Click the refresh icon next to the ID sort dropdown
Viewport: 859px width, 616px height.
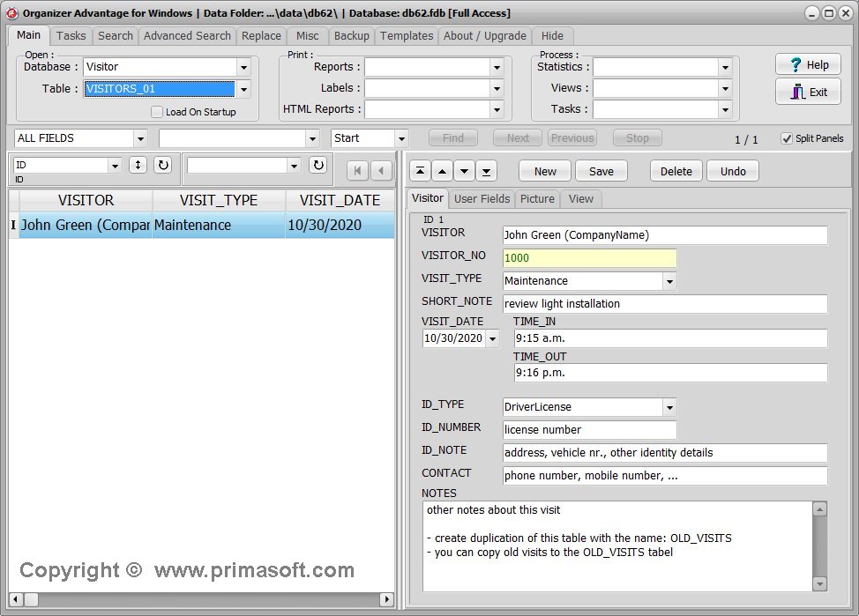tap(163, 165)
